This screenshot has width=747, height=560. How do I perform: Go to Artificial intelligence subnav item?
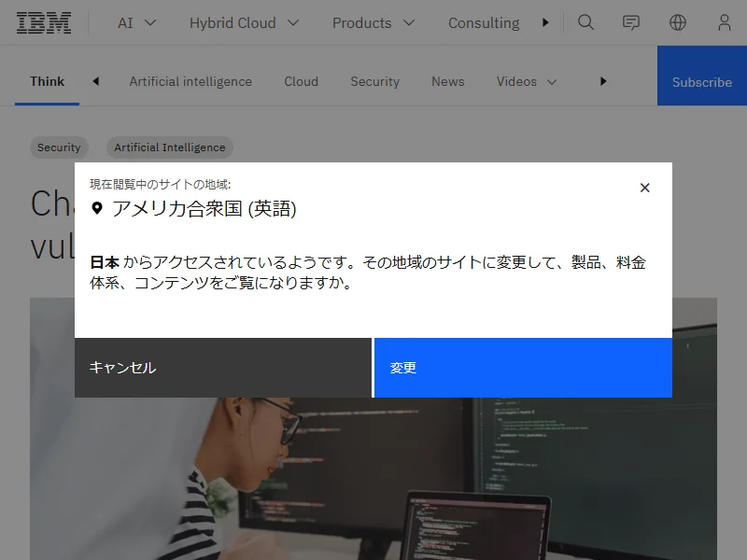click(x=190, y=81)
